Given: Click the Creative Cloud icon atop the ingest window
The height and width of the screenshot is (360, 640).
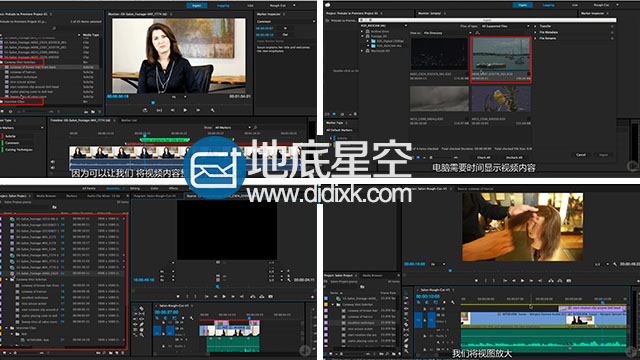Looking at the screenshot, I should point(328,5).
